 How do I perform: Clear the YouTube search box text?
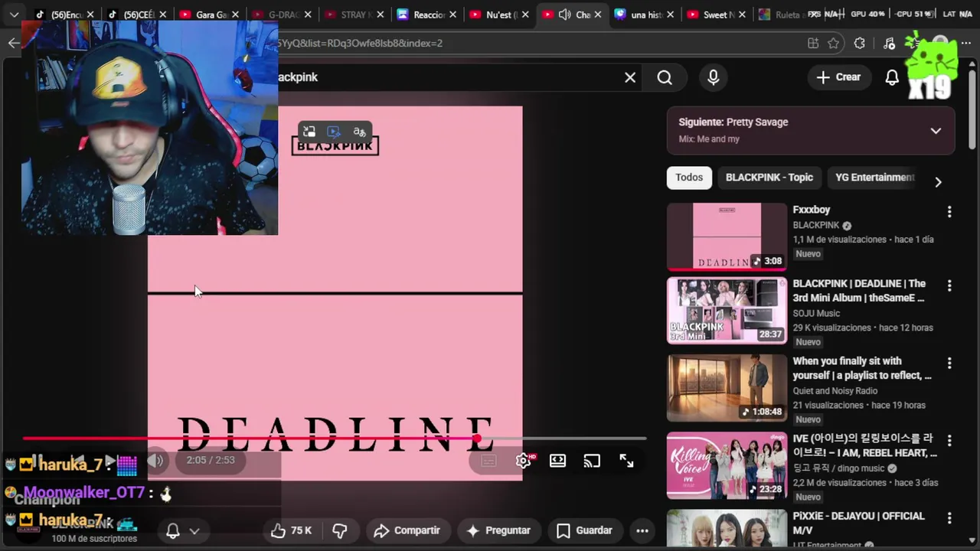click(630, 77)
